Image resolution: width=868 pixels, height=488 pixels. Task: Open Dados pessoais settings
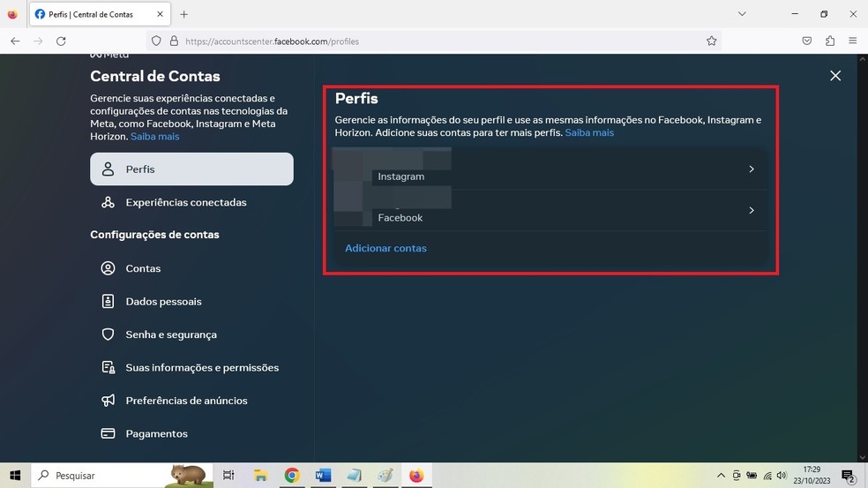pyautogui.click(x=191, y=301)
